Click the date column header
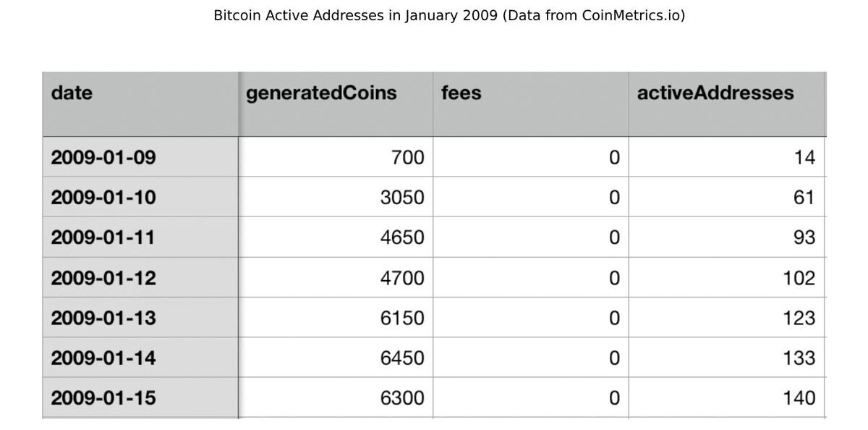Image resolution: width=868 pixels, height=430 pixels. click(72, 93)
